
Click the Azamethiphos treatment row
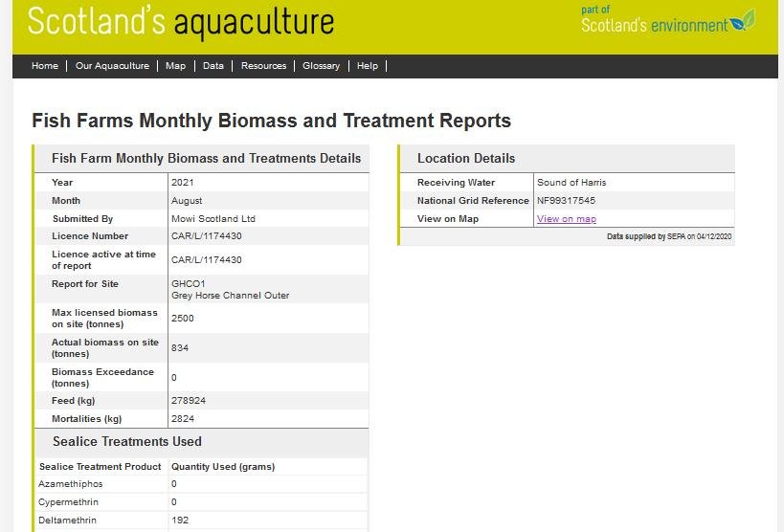click(71, 484)
